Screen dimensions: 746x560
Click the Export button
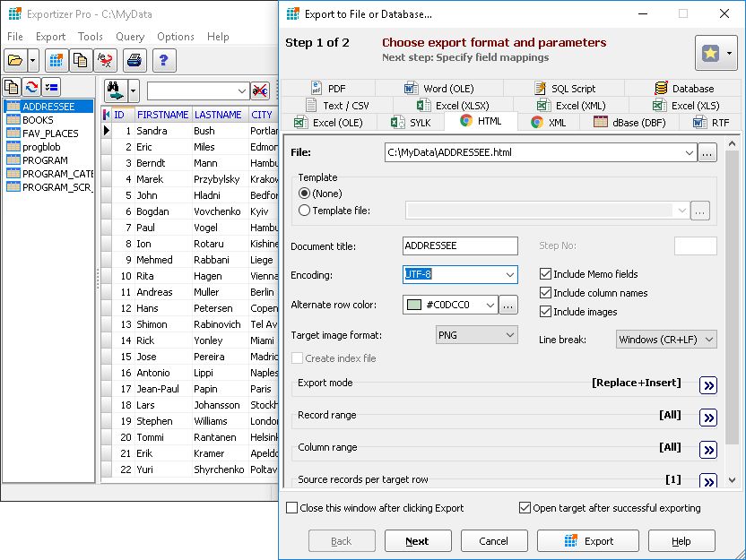(x=587, y=540)
